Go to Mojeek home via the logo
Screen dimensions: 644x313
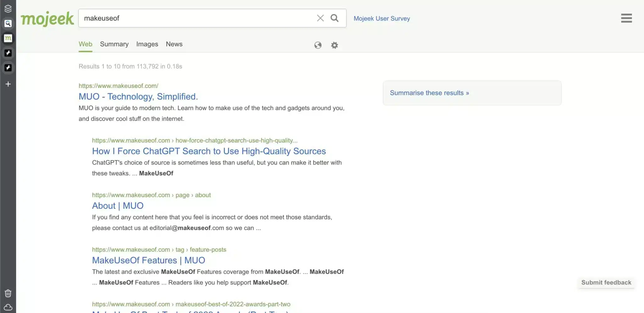coord(47,19)
